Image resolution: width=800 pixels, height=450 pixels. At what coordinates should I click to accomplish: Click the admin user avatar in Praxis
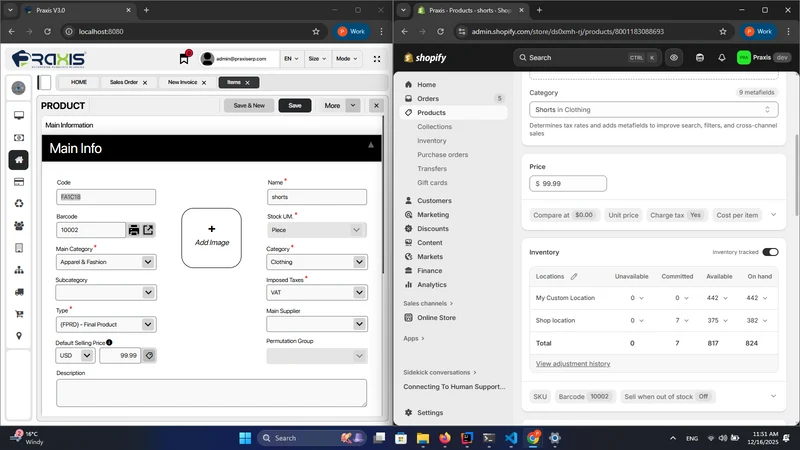click(207, 59)
